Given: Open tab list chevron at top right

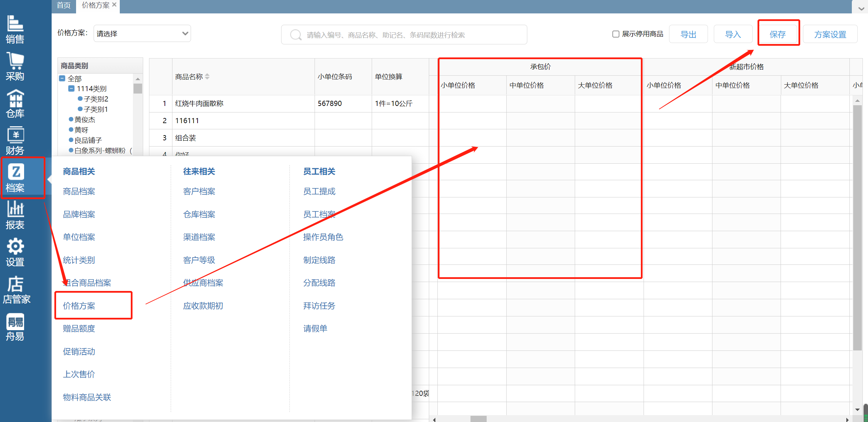Looking at the screenshot, I should click(861, 9).
